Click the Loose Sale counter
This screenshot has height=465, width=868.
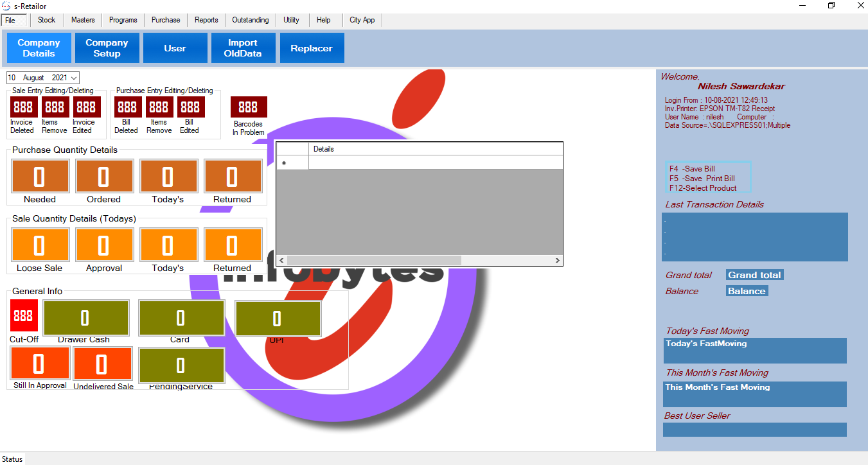coord(40,245)
